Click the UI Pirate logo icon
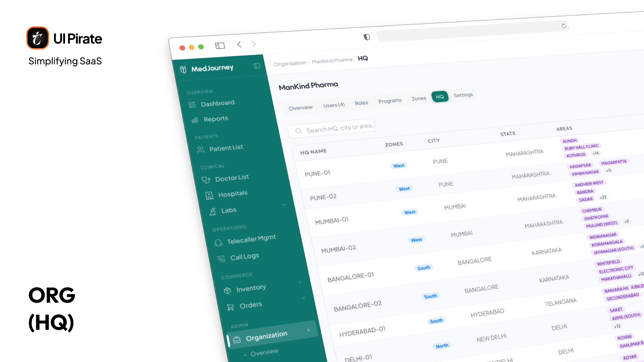644x362 pixels. point(38,38)
